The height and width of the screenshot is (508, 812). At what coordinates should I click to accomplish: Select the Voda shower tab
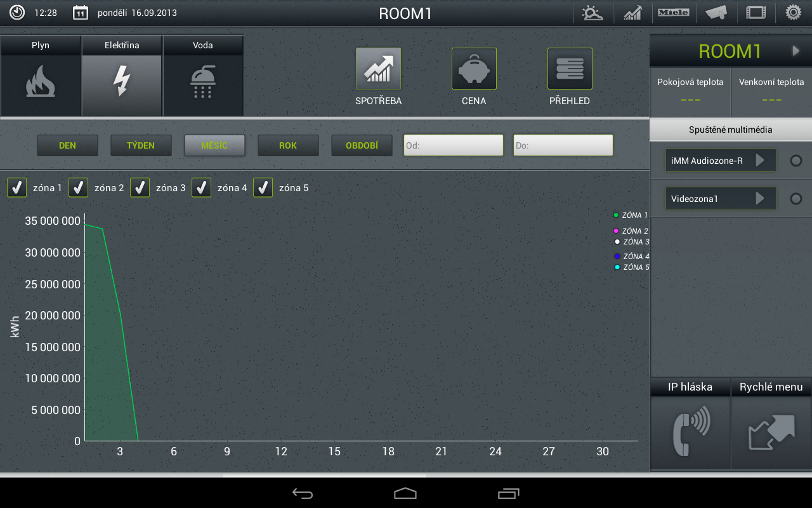(203, 76)
